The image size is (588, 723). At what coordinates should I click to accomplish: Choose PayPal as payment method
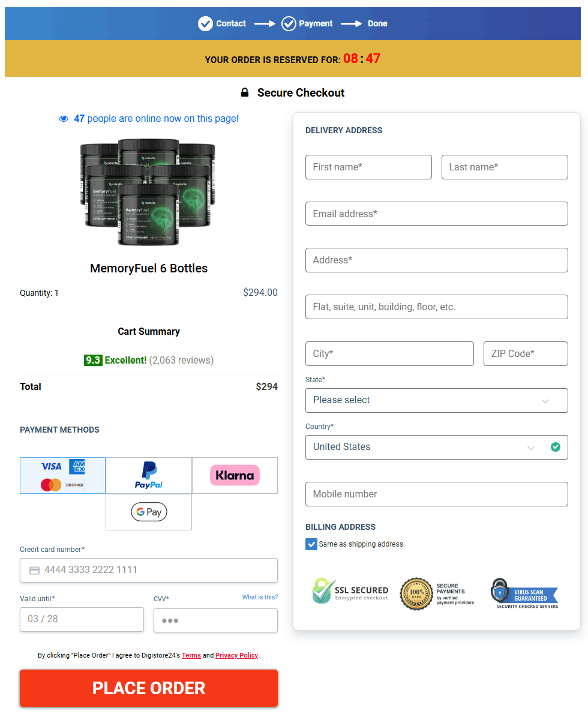pos(148,475)
